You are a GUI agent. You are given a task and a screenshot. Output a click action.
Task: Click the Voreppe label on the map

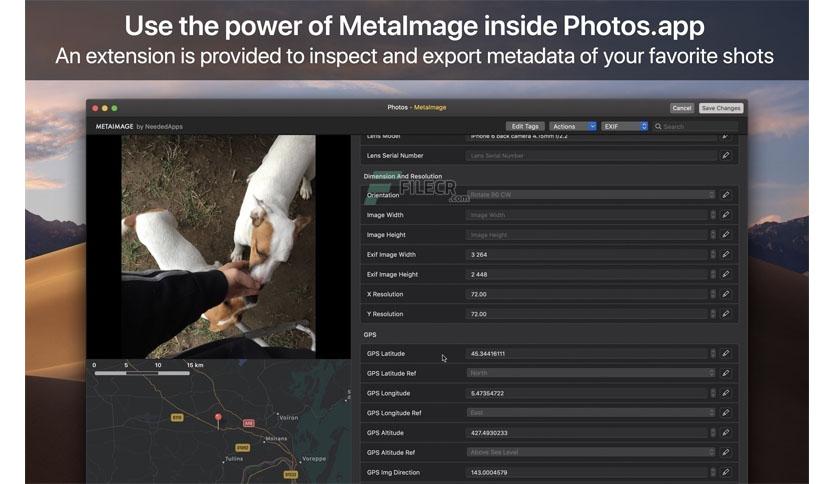pyautogui.click(x=314, y=458)
